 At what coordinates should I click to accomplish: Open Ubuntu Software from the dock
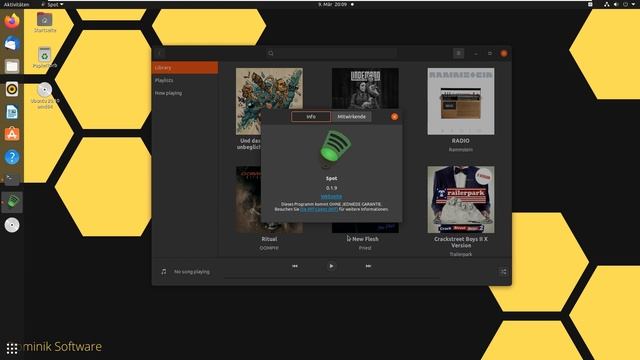click(12, 134)
